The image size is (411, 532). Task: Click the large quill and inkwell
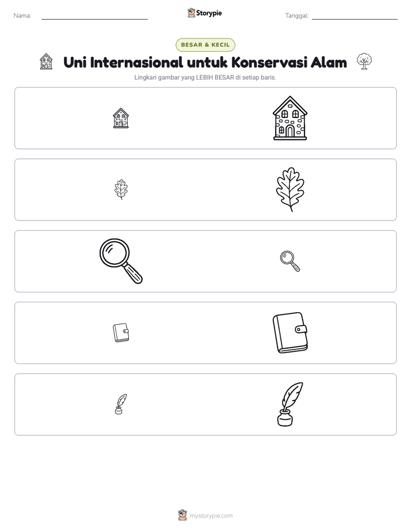pyautogui.click(x=290, y=404)
